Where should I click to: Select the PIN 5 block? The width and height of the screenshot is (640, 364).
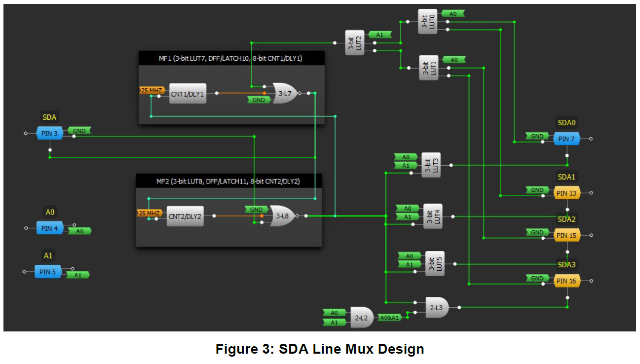point(48,272)
